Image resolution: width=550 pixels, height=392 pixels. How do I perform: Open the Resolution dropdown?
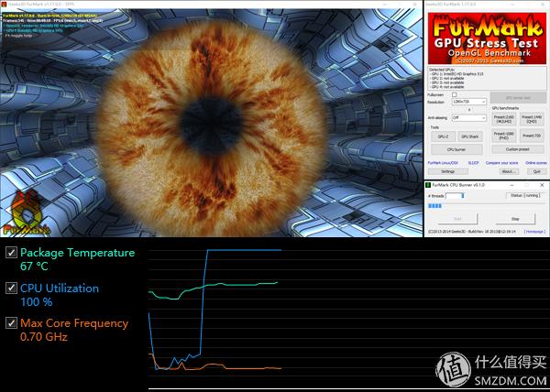coord(468,102)
